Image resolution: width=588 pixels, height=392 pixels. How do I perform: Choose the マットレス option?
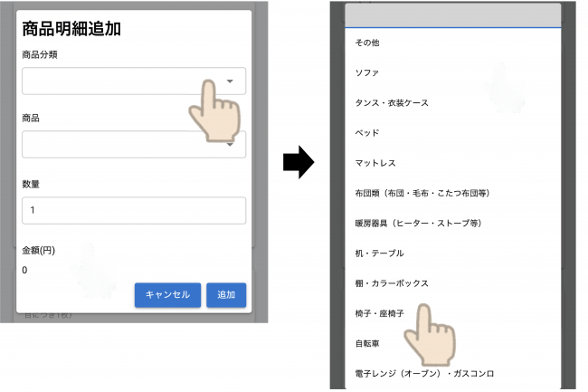click(375, 163)
